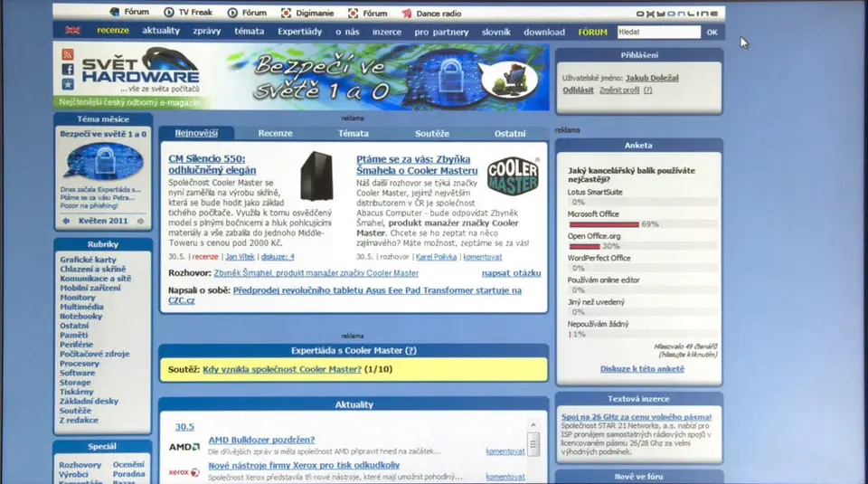Vote for Microsoft Office in the poll
The image size is (868, 484).
click(593, 214)
